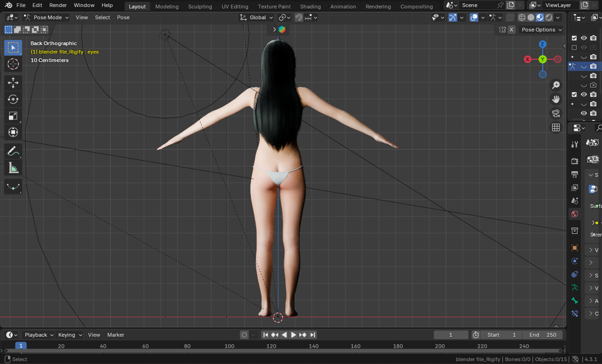The height and width of the screenshot is (364, 602).
Task: Open the Playback dropdown in timeline
Action: coord(39,335)
